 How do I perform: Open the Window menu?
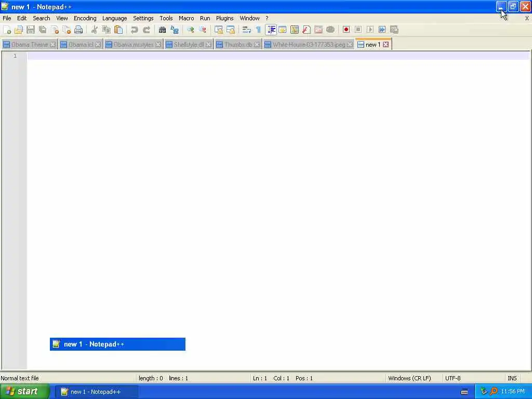[250, 18]
